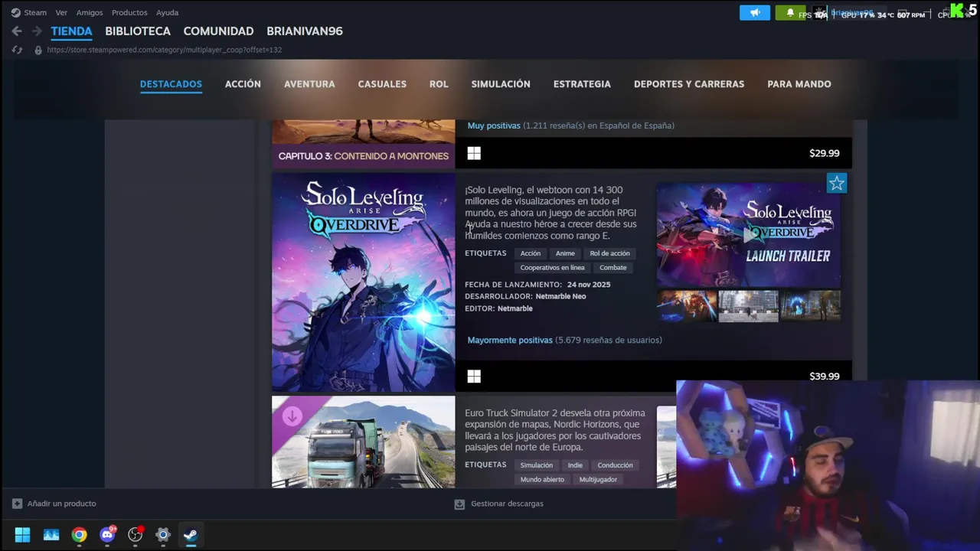
Task: Select the ESTRATEGIA category tab
Action: [582, 84]
